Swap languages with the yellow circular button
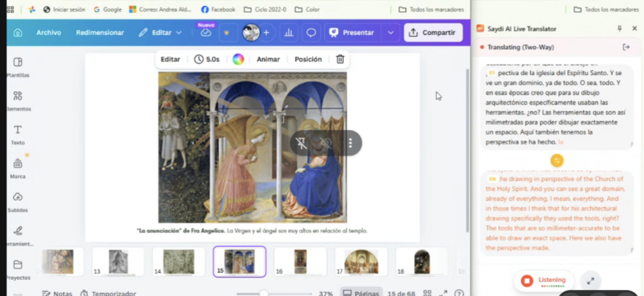This screenshot has height=296, width=644. [x=557, y=160]
